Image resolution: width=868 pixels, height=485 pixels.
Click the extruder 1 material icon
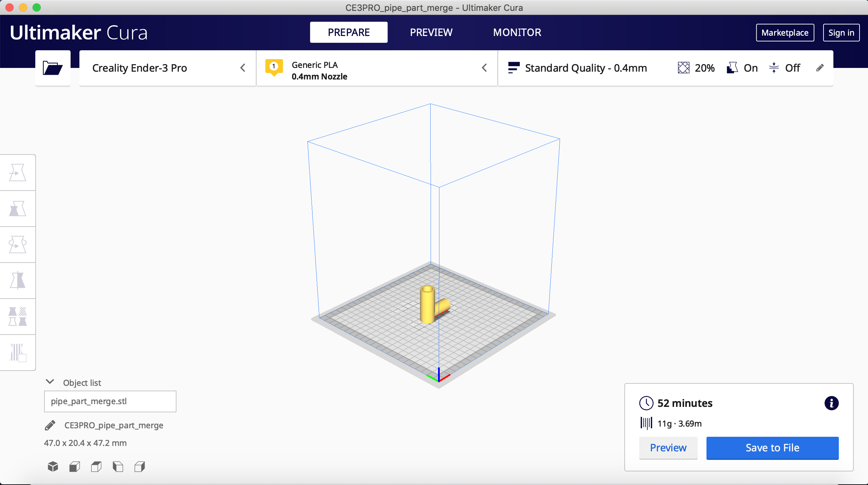tap(274, 67)
